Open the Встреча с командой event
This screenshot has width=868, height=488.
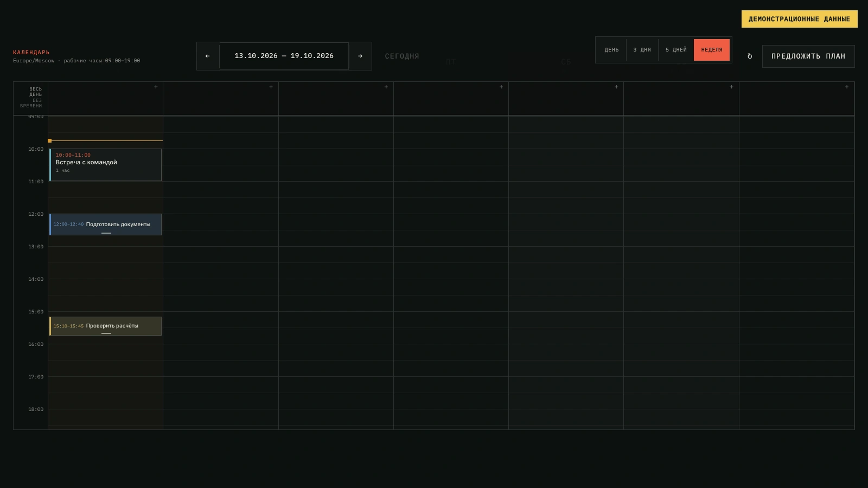(x=105, y=165)
